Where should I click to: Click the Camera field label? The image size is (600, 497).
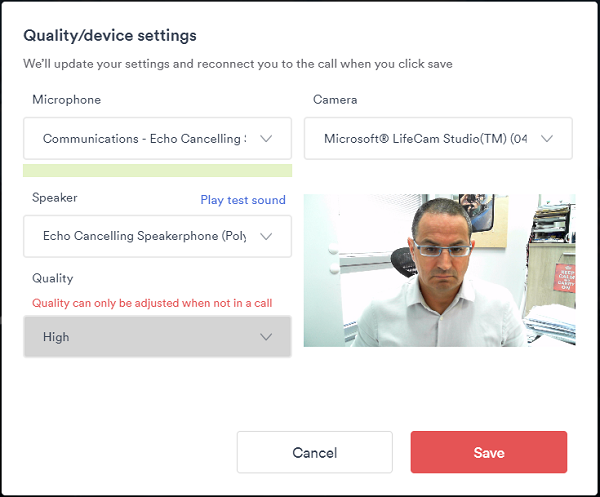coord(335,100)
